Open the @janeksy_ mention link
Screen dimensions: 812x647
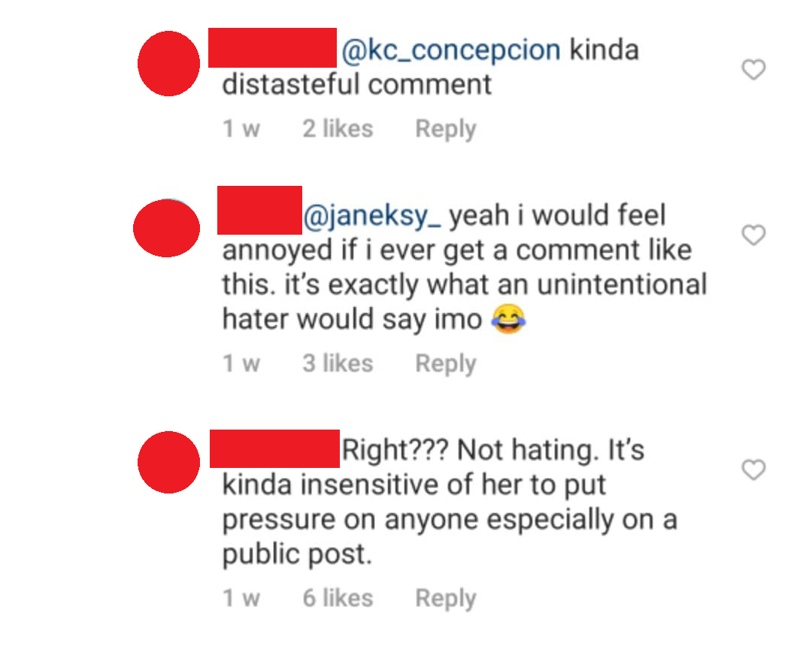click(x=372, y=216)
